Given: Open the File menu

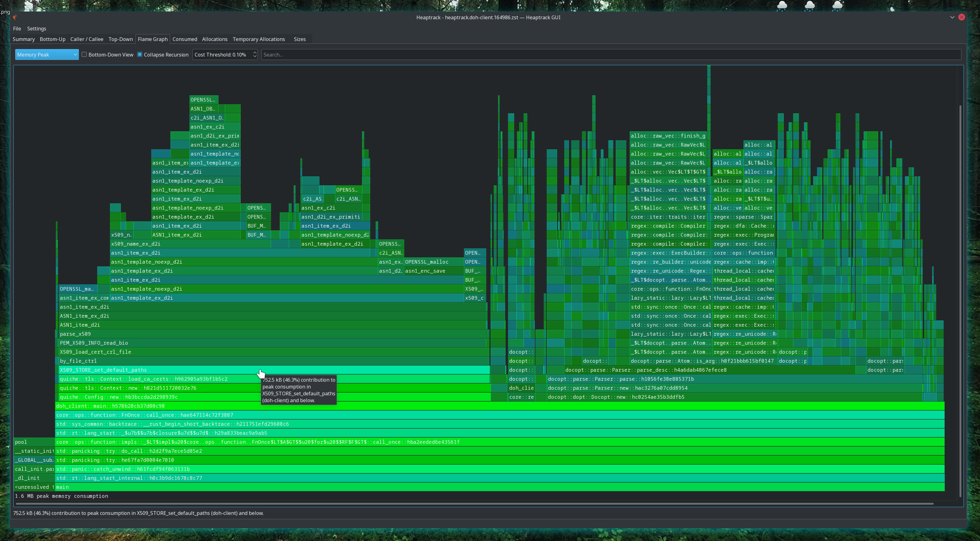Looking at the screenshot, I should pos(17,29).
